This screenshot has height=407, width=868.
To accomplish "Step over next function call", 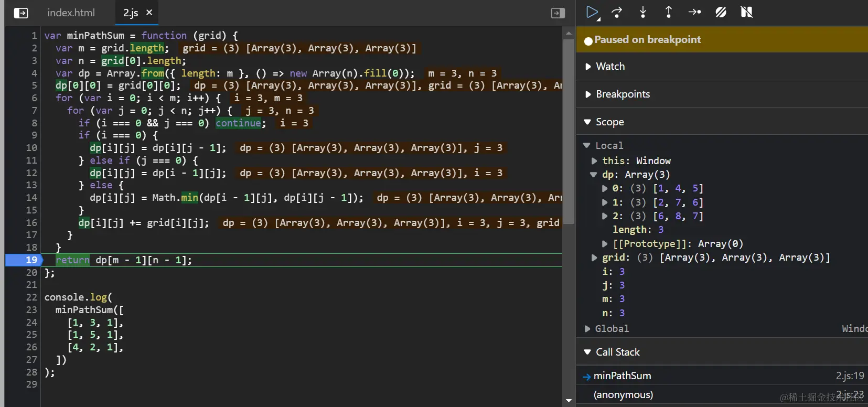I will point(617,12).
